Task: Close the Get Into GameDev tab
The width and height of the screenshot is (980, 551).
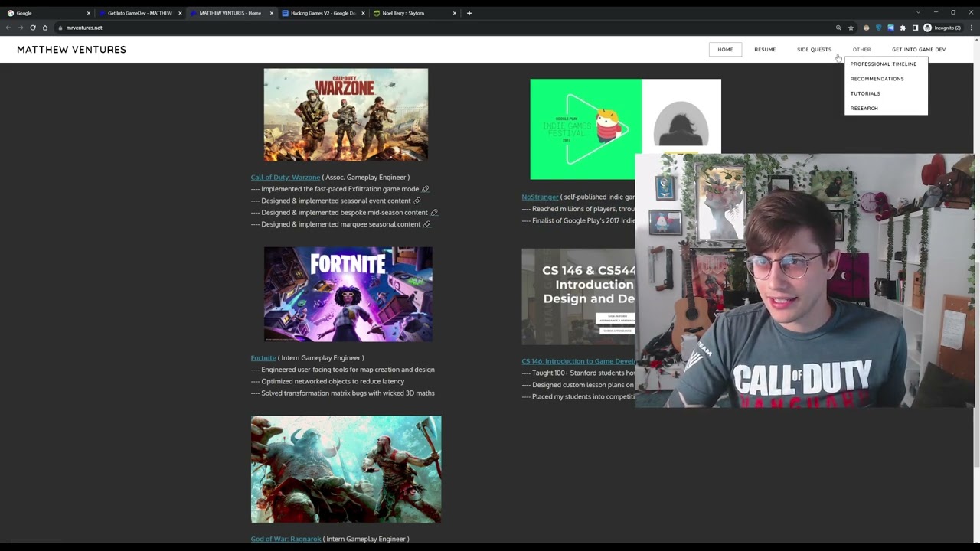Action: 180,13
